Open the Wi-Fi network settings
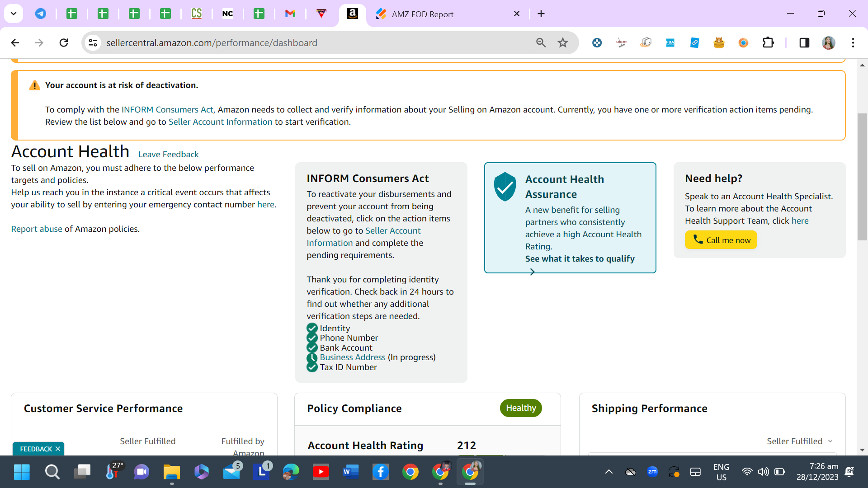 [x=747, y=472]
